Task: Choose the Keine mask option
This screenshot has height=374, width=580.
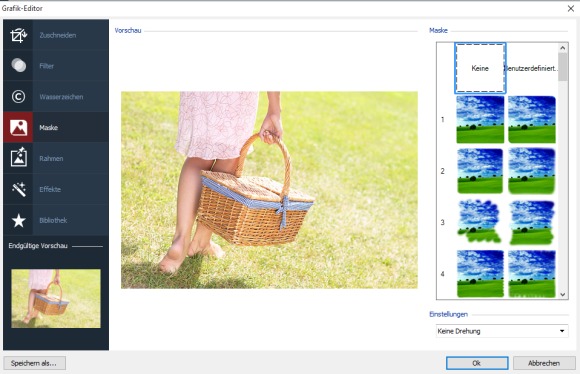Action: tap(480, 68)
